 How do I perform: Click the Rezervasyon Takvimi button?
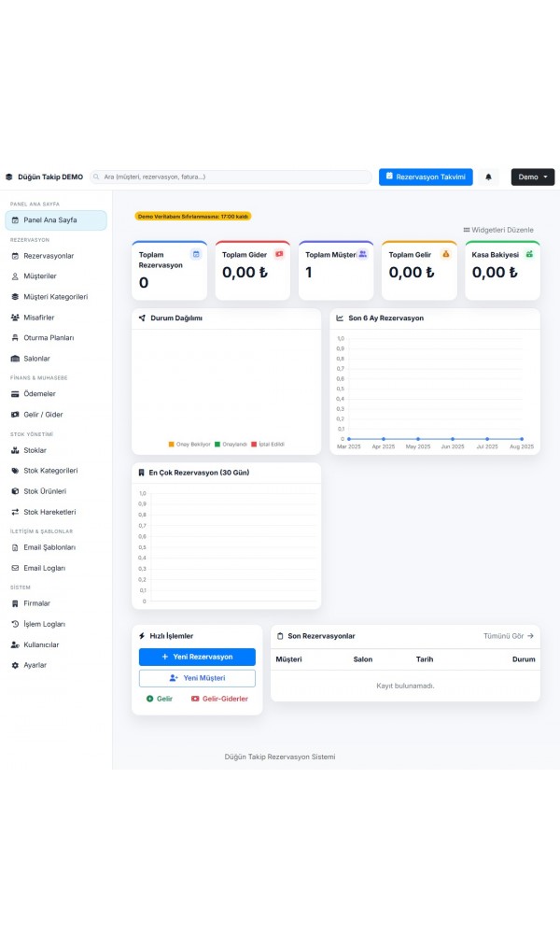(426, 177)
